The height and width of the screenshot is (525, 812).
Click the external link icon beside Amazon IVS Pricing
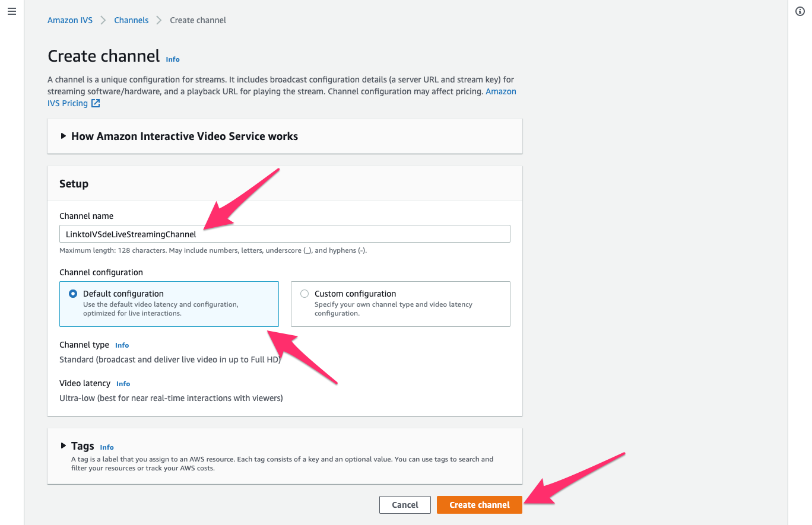pyautogui.click(x=97, y=103)
